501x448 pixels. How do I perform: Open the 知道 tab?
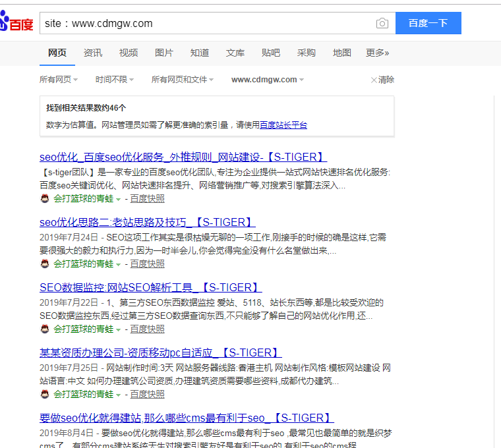(x=200, y=53)
